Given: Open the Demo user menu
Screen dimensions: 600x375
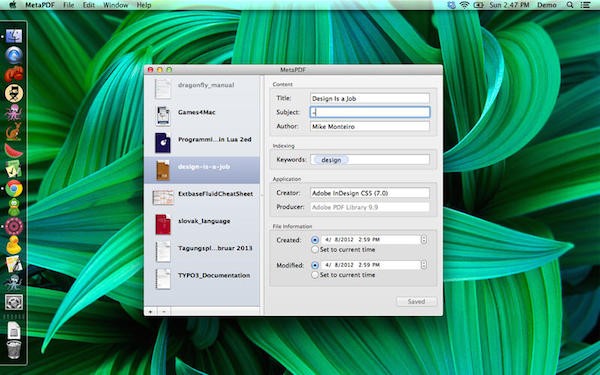Looking at the screenshot, I should point(546,5).
